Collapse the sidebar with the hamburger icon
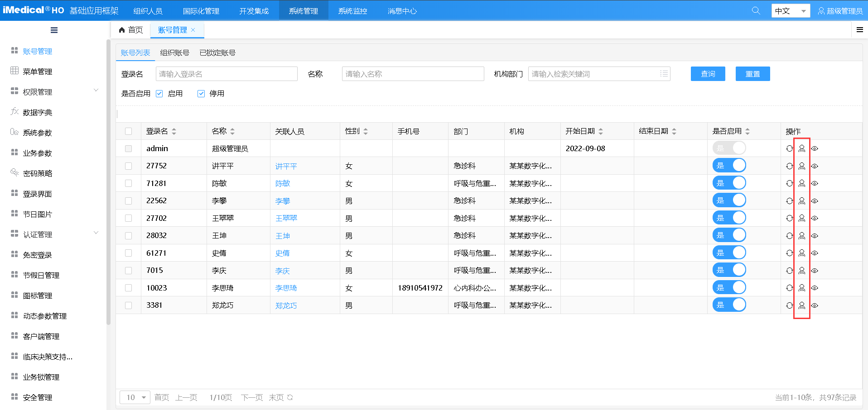 coord(54,30)
